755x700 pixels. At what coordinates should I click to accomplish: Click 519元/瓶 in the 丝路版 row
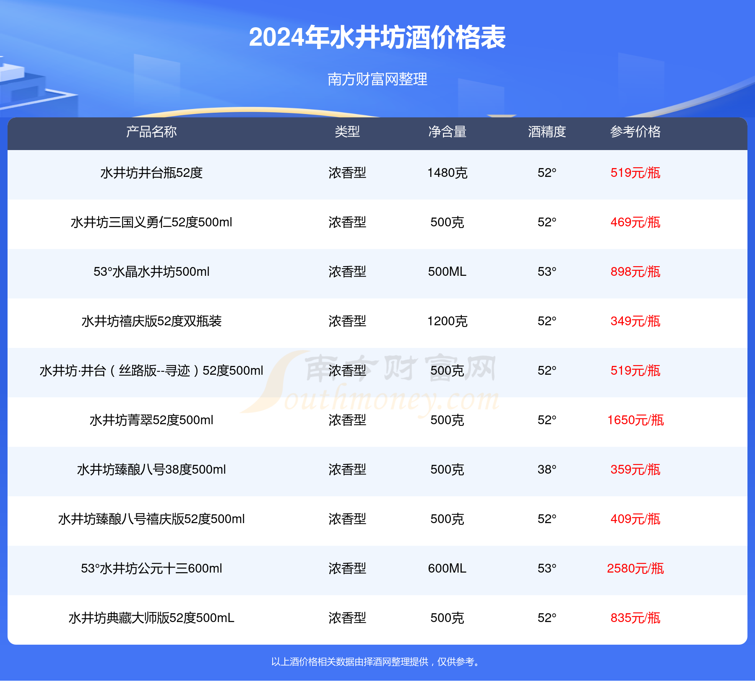point(635,371)
